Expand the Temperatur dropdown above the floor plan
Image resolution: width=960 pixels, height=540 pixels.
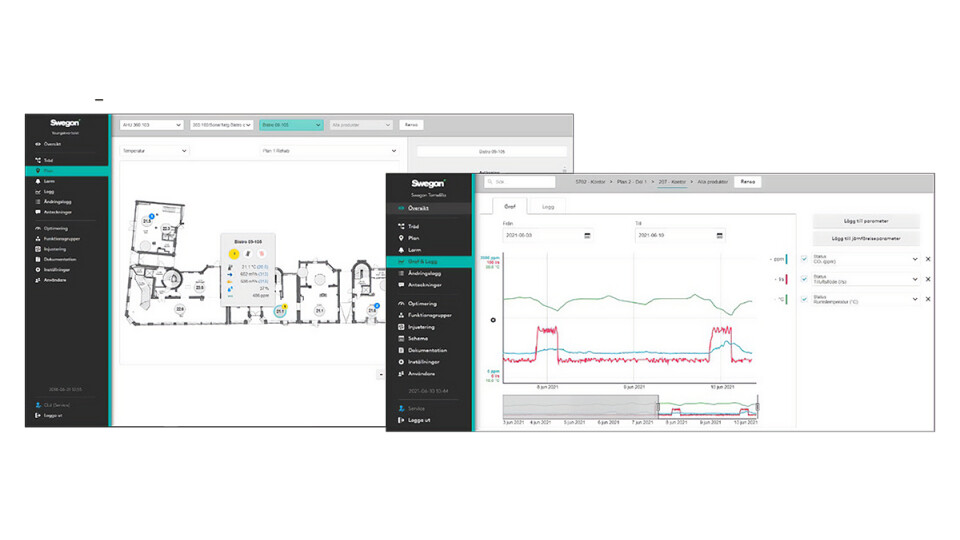[153, 151]
